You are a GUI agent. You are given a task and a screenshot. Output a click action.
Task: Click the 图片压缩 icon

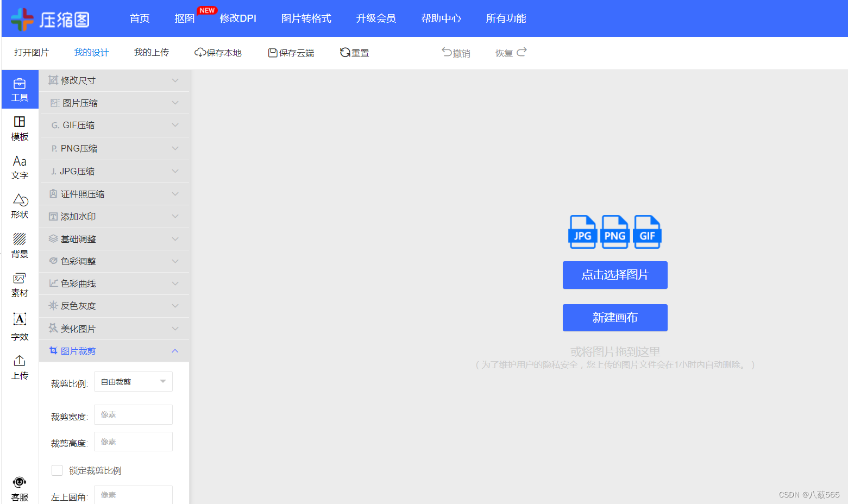(x=55, y=103)
